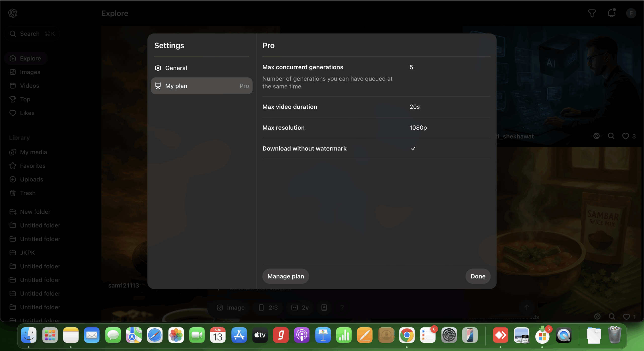This screenshot has width=644, height=351.
Task: Open the notifications bell
Action: 612,13
